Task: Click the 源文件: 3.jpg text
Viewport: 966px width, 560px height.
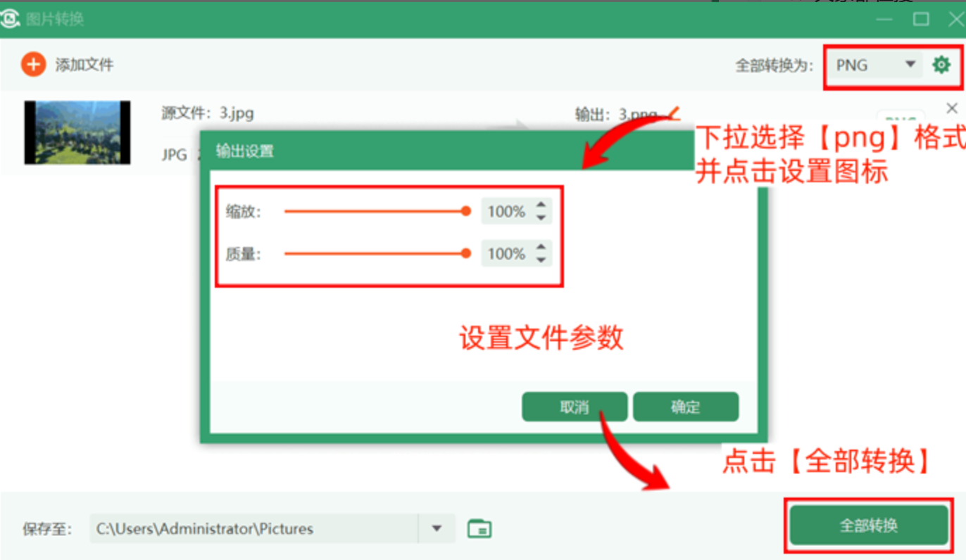Action: click(208, 113)
